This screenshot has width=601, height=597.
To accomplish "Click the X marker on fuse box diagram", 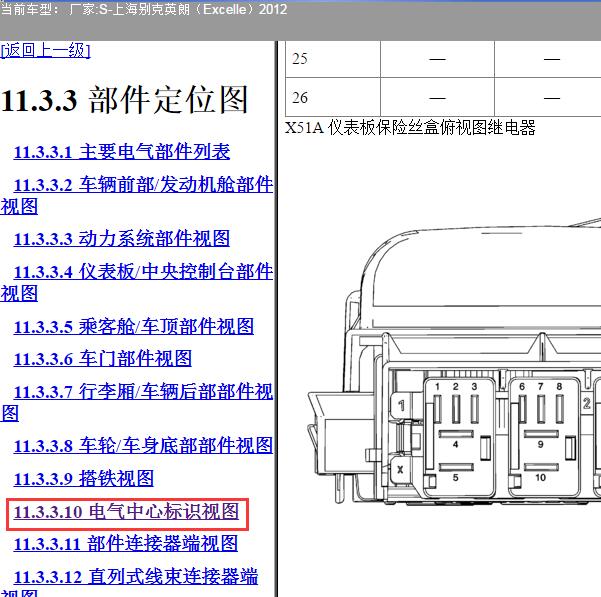I will coord(400,469).
